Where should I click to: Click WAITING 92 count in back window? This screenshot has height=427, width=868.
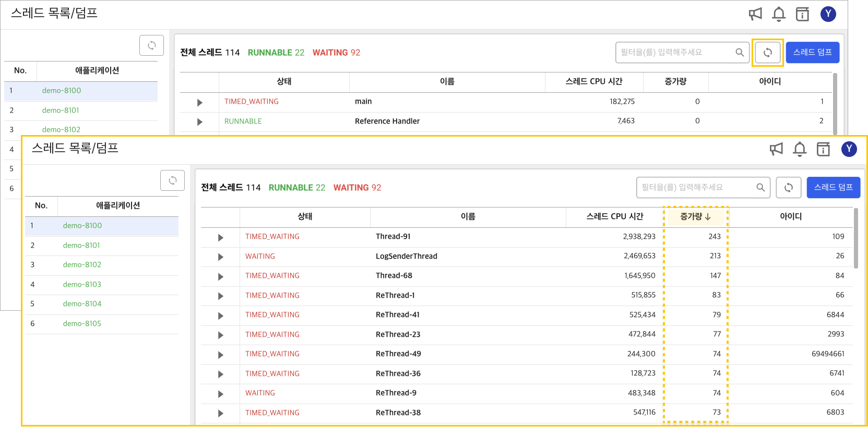tap(337, 53)
